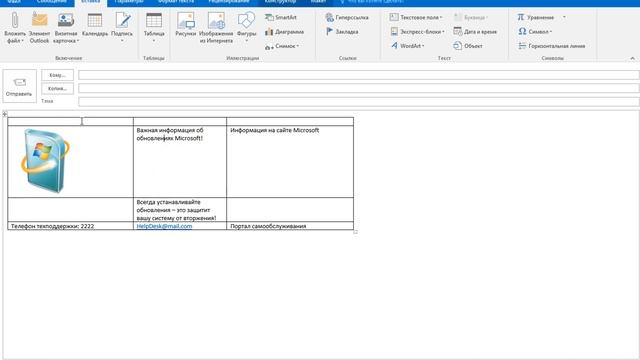Collapse the ribbon with the chevron
The width and height of the screenshot is (640, 360).
point(632,58)
